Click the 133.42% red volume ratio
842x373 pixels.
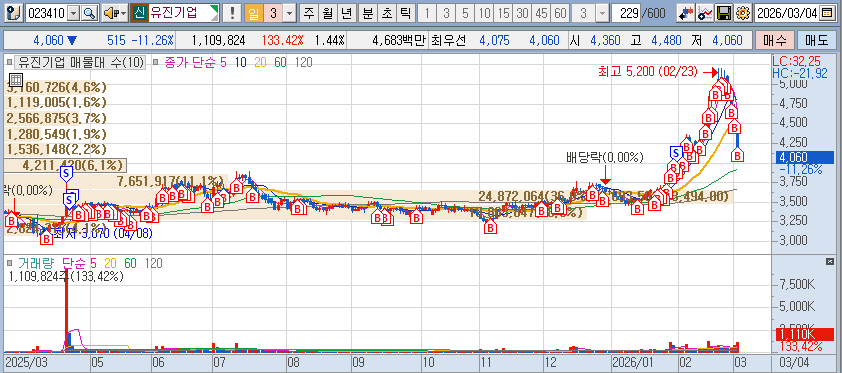[282, 40]
